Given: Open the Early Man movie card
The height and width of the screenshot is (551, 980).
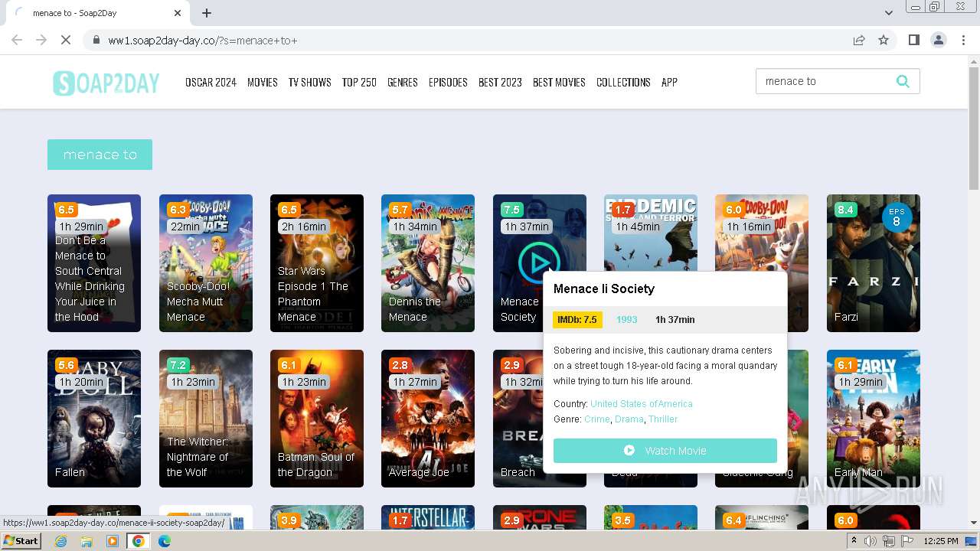Looking at the screenshot, I should (x=874, y=419).
